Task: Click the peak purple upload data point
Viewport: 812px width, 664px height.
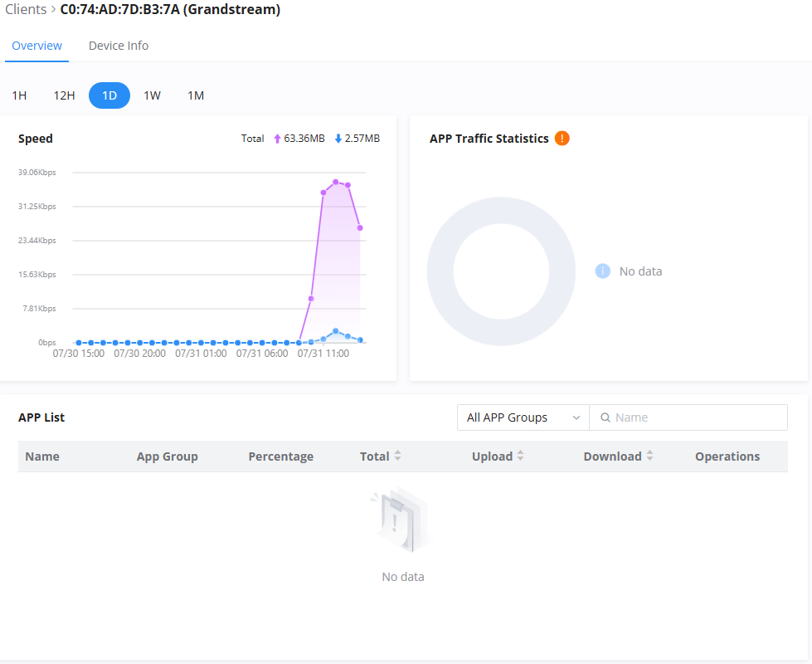Action: pos(336,182)
